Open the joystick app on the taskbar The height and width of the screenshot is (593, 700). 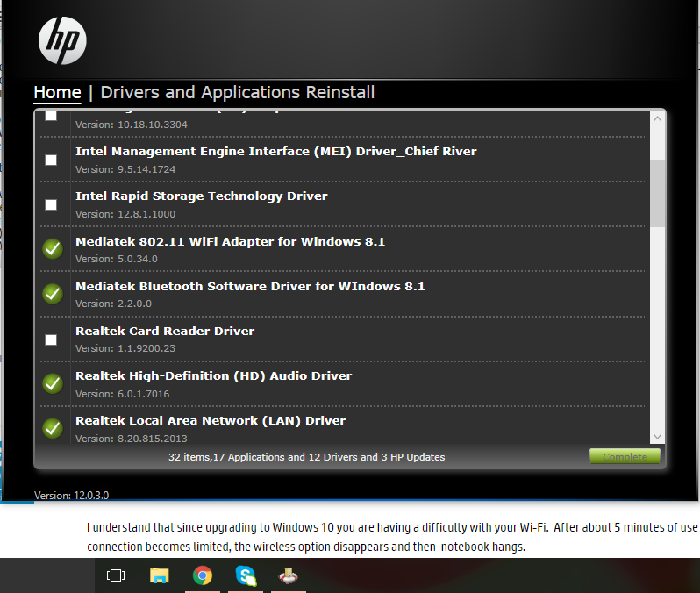(x=289, y=575)
